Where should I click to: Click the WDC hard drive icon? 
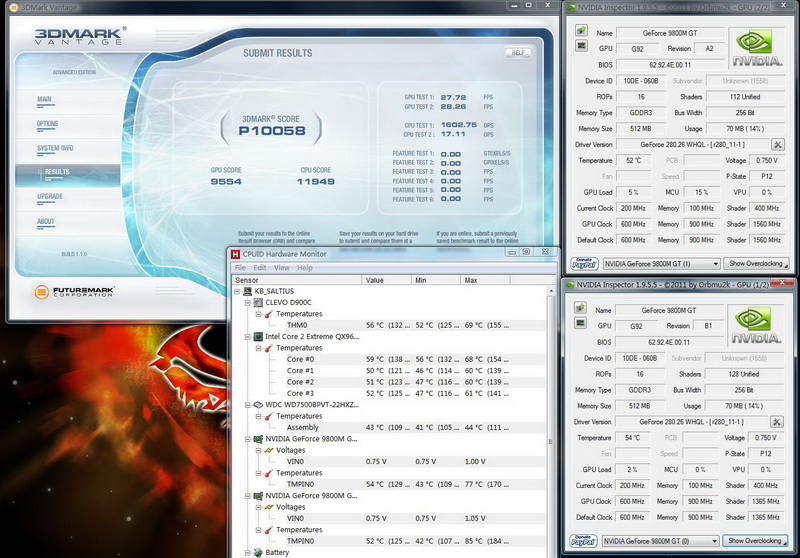click(x=258, y=405)
